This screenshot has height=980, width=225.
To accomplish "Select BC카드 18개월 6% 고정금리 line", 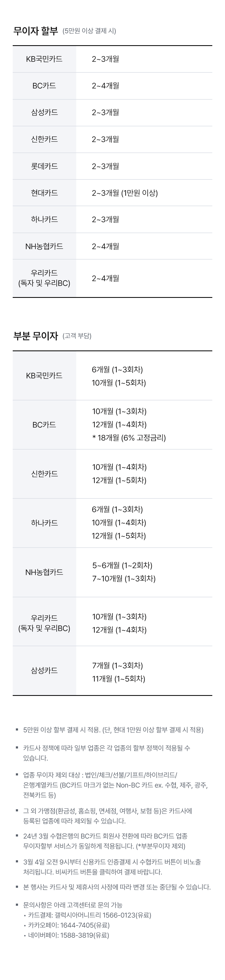I will (x=129, y=437).
